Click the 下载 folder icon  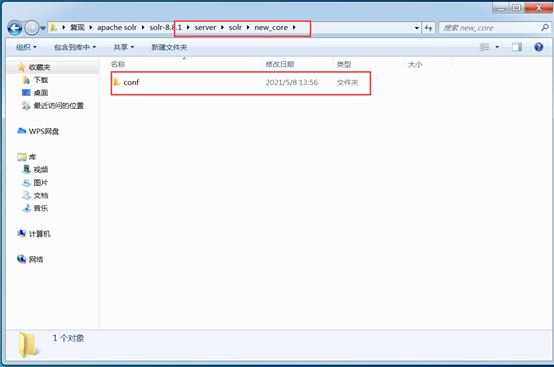pos(26,80)
